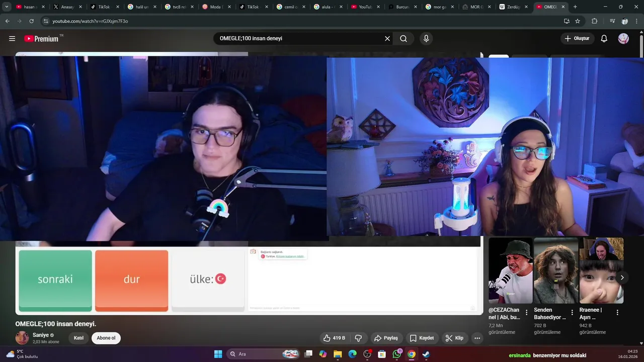
Task: Open options for Senden Bahsediyor short
Action: [572, 312]
